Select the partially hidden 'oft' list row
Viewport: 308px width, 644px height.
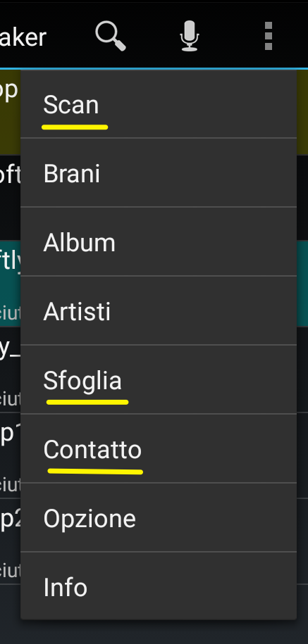[10, 198]
